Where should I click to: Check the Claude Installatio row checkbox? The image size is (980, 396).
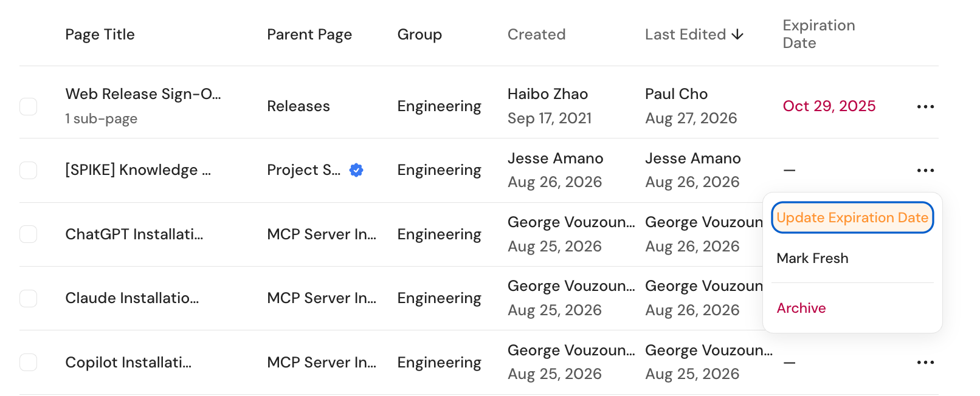(x=29, y=298)
